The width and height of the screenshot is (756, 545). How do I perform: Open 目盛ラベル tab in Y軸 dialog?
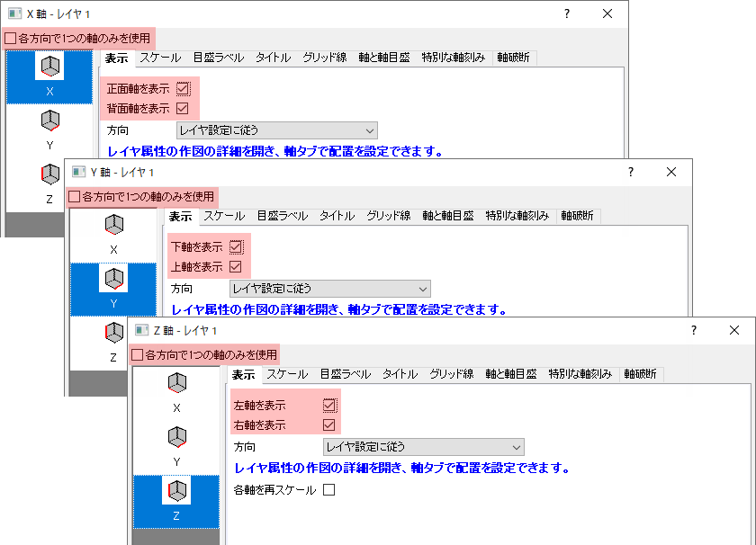tap(283, 216)
